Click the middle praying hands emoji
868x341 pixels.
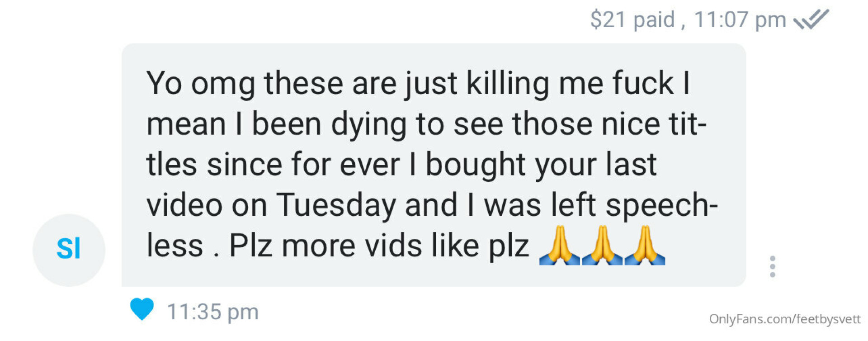click(x=602, y=245)
